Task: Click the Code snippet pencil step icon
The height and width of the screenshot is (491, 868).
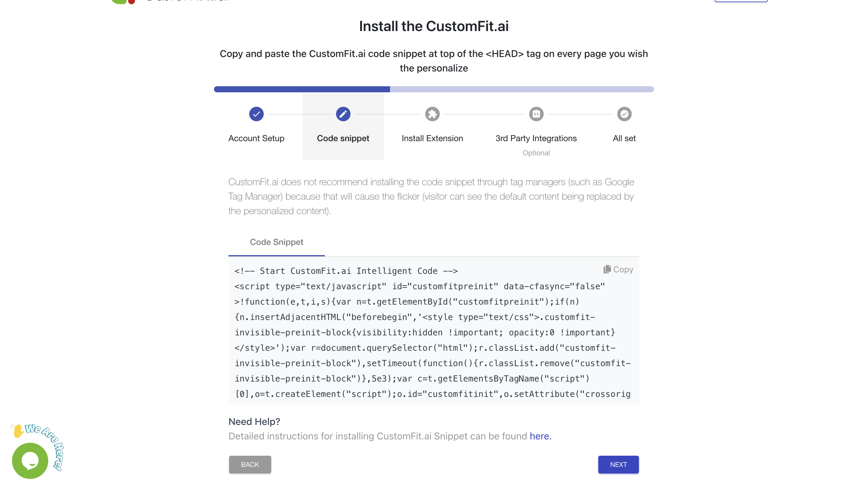Action: click(x=343, y=114)
